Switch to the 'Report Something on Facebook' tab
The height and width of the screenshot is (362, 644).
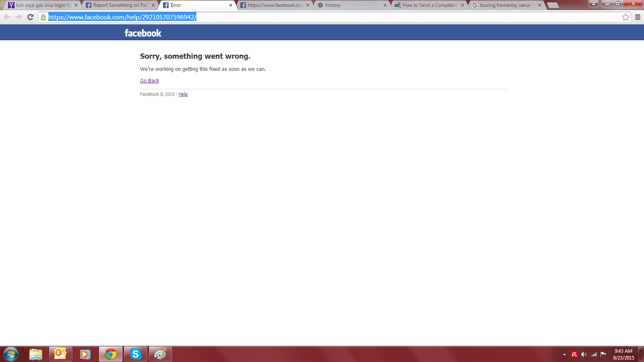click(x=120, y=5)
